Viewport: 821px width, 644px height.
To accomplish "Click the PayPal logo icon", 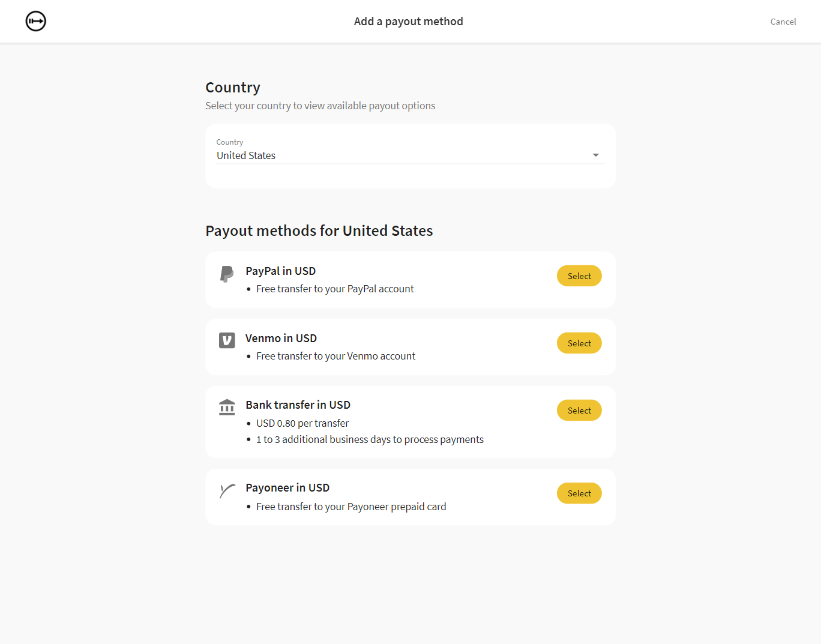I will pyautogui.click(x=227, y=274).
